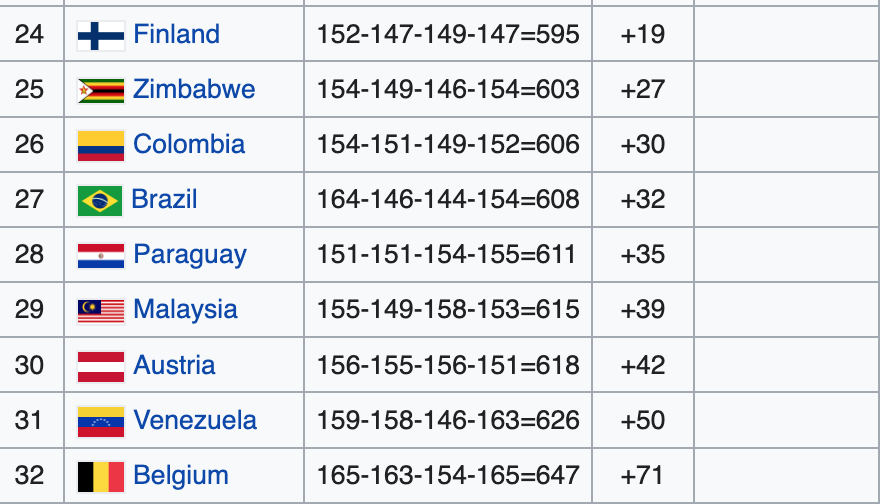Image resolution: width=886 pixels, height=504 pixels.
Task: Navigate to the Belgium link
Action: coord(181,476)
